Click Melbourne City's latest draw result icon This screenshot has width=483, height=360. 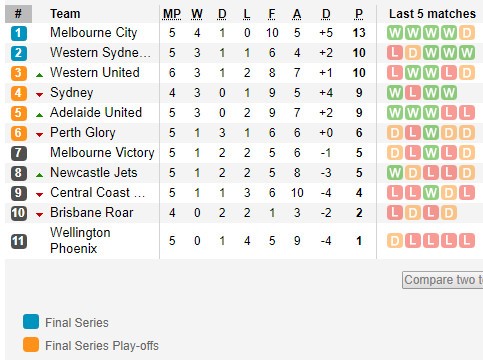point(467,33)
